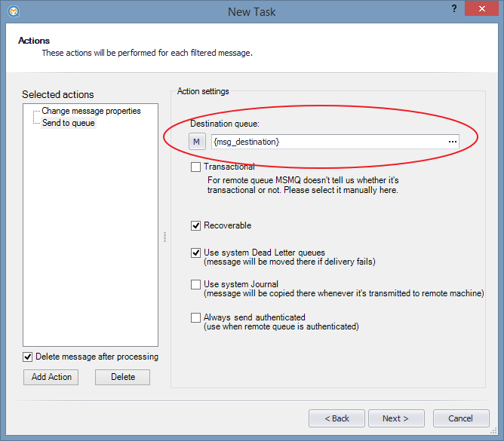504x441 pixels.
Task: Click the question mark help button
Action: [454, 9]
